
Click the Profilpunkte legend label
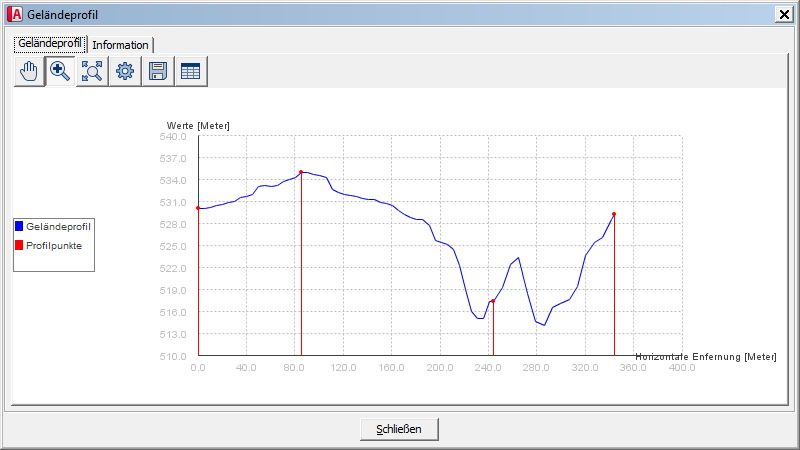(x=54, y=245)
